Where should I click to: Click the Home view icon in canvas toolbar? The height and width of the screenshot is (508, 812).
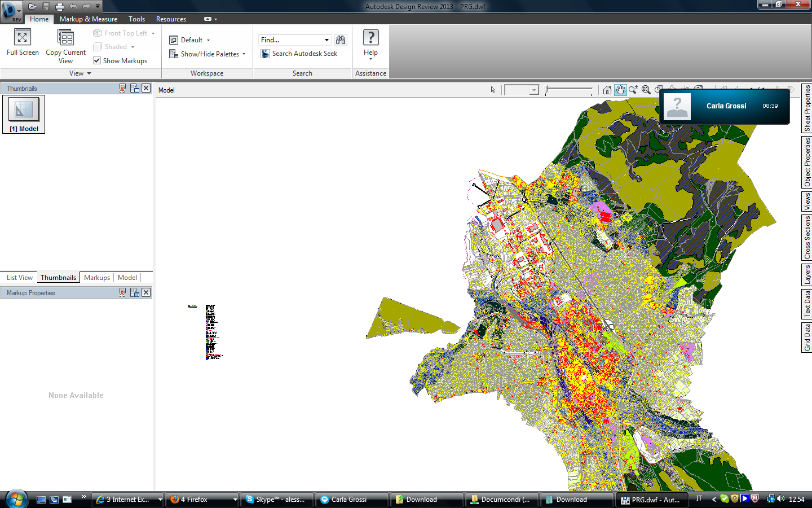point(607,90)
